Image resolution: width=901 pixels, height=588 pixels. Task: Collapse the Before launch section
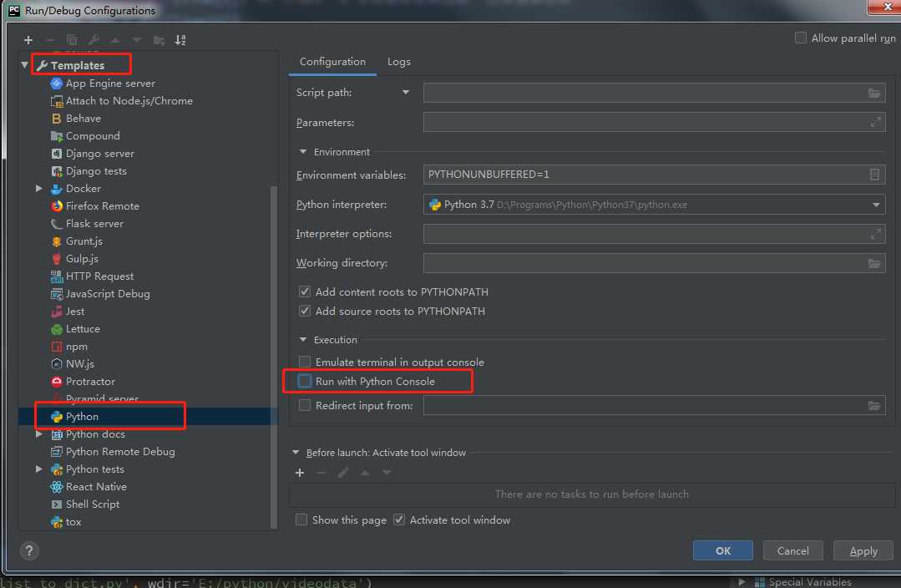296,453
